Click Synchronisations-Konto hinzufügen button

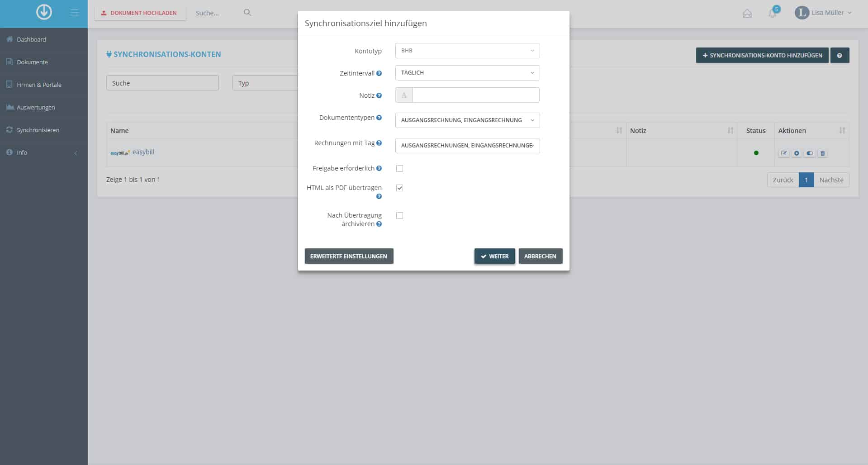[x=762, y=55]
